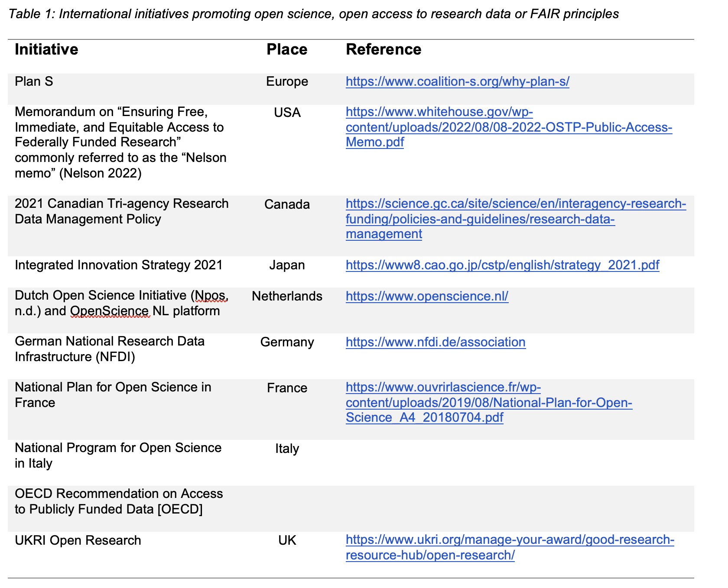Open the ouvrirlascience.fr National Plan link
Viewport: 728px width, 588px height.
489,403
